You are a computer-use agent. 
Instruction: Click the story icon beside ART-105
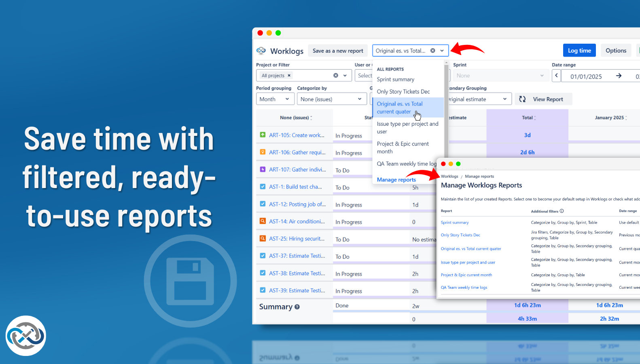(263, 135)
